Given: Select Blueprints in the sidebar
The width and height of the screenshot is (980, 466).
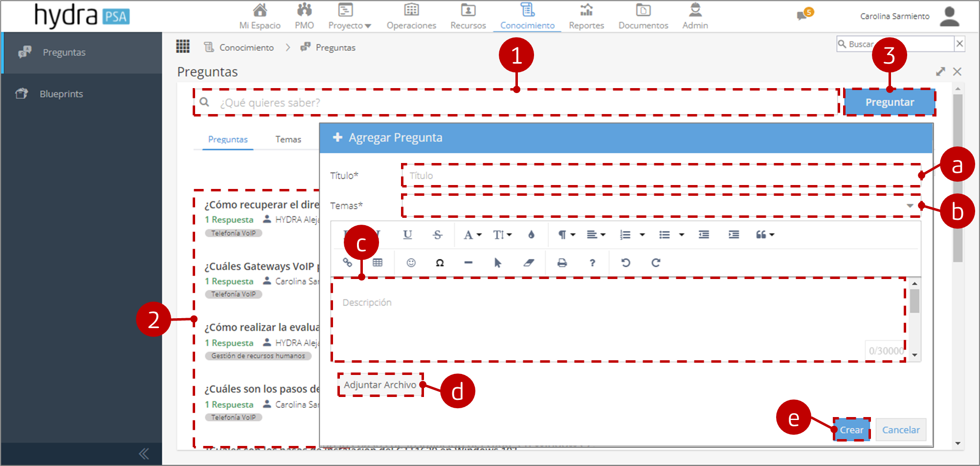Looking at the screenshot, I should point(61,93).
